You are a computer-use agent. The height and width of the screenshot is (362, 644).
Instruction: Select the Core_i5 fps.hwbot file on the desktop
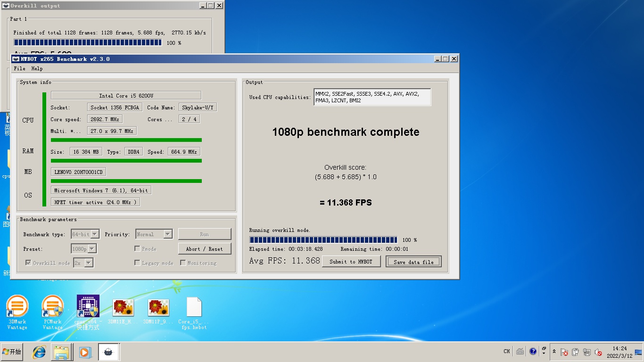coord(194,313)
